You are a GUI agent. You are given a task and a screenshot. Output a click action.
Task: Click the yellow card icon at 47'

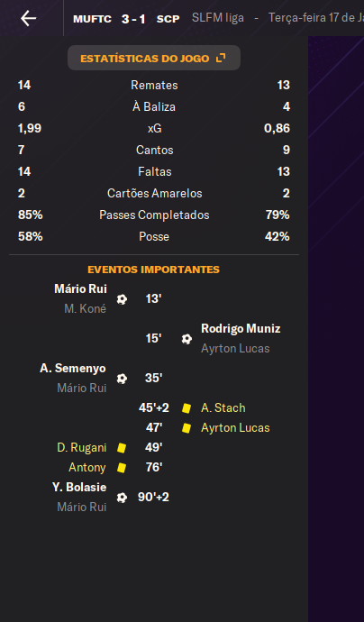(187, 427)
